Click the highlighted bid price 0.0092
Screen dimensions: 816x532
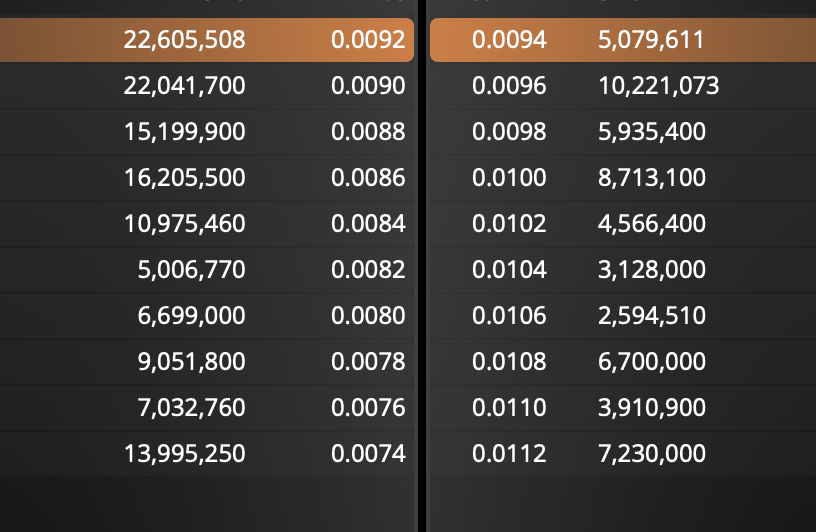point(368,40)
